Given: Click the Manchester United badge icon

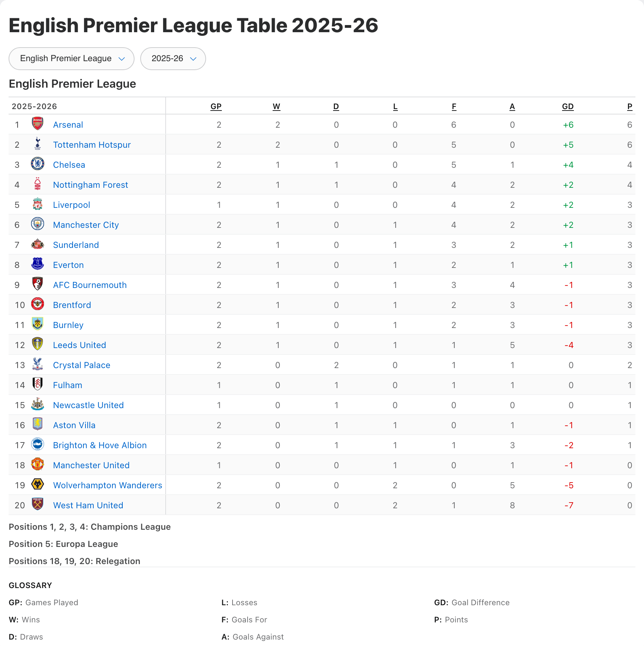Looking at the screenshot, I should [38, 464].
